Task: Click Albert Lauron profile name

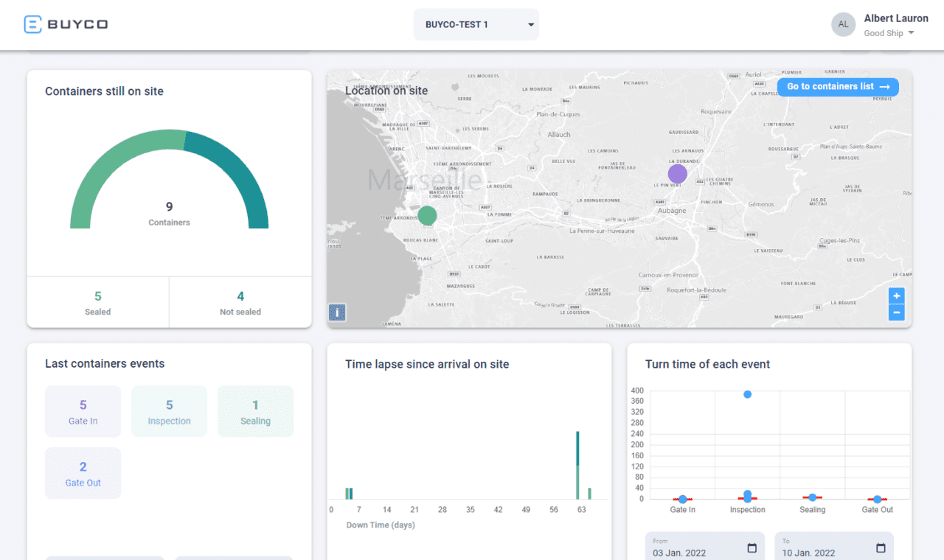Action: [896, 18]
